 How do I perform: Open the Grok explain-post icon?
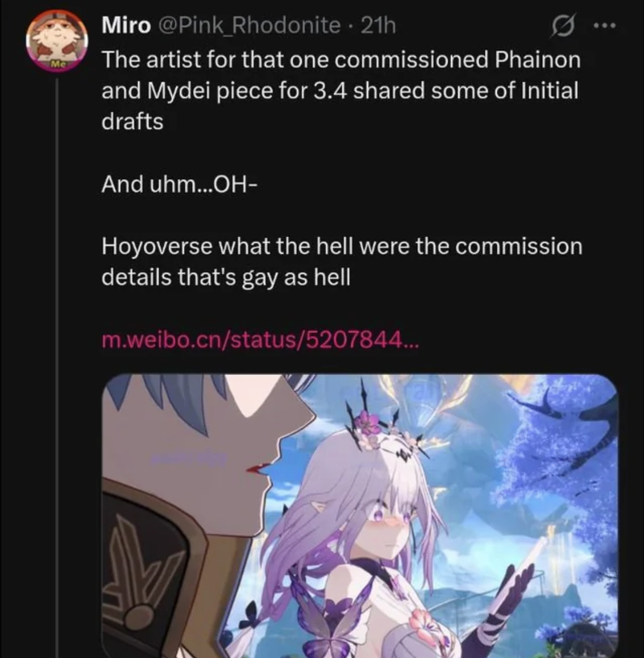tap(563, 26)
